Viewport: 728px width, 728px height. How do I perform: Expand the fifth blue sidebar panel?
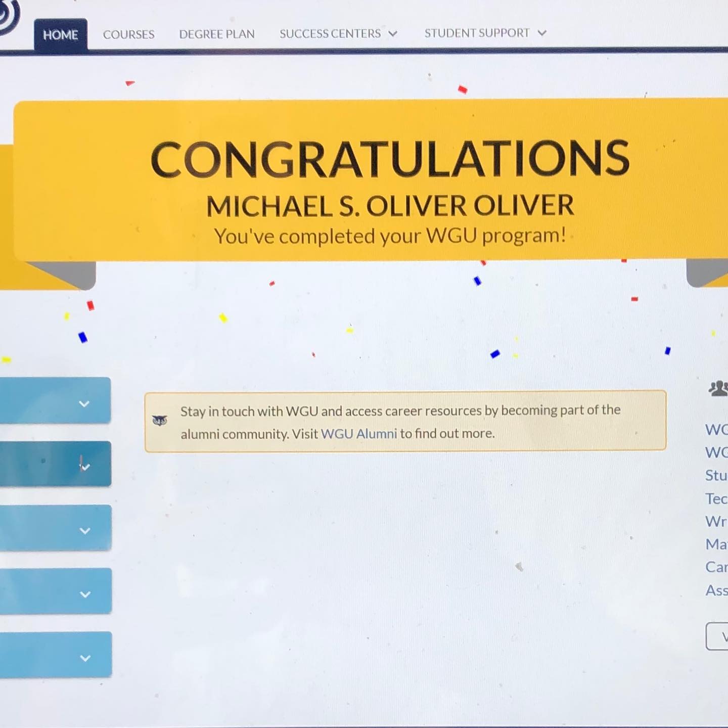pos(56,655)
